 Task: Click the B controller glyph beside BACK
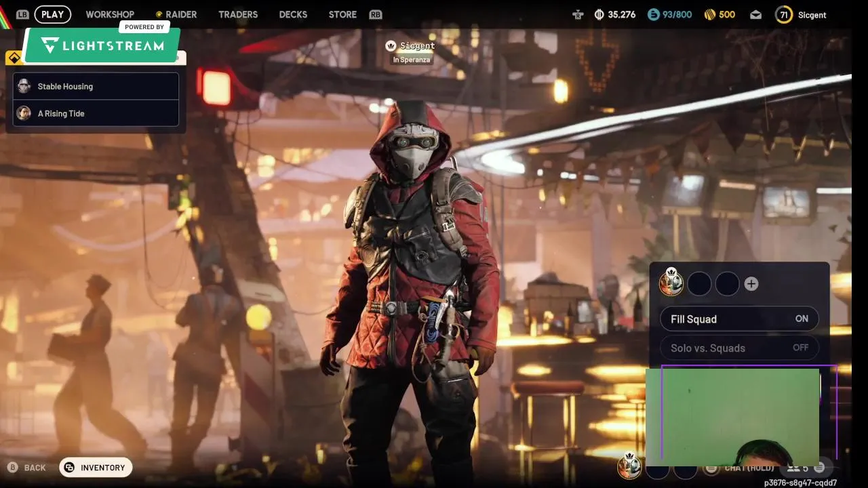tap(12, 468)
